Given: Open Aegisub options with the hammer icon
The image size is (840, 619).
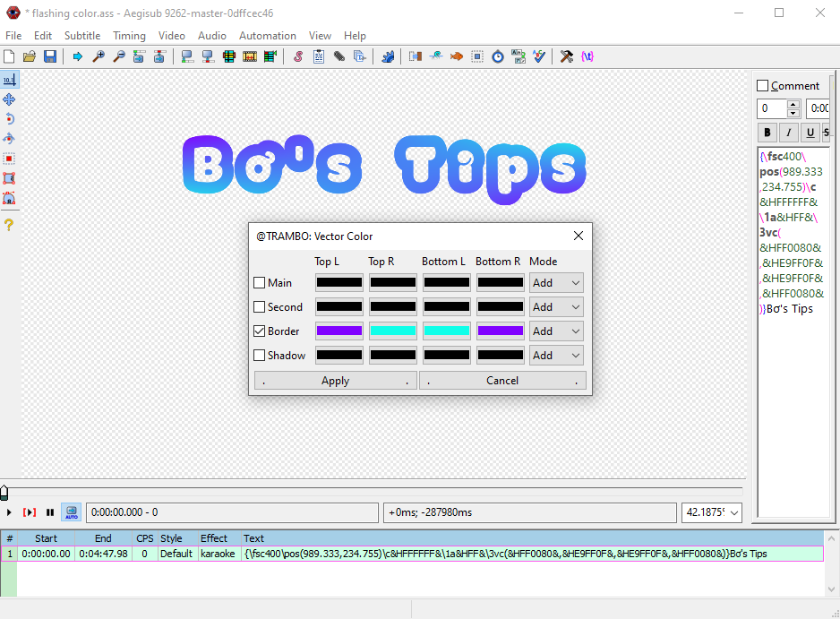Looking at the screenshot, I should [566, 56].
